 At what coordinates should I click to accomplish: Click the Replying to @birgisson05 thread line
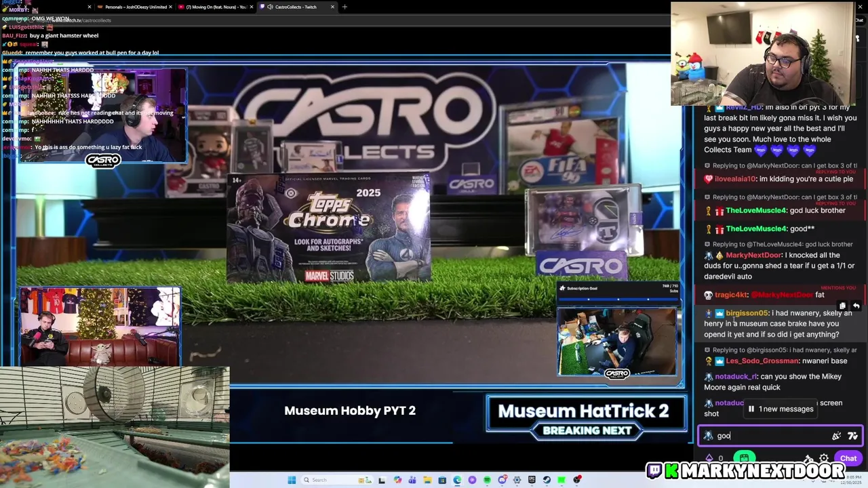[x=781, y=350]
